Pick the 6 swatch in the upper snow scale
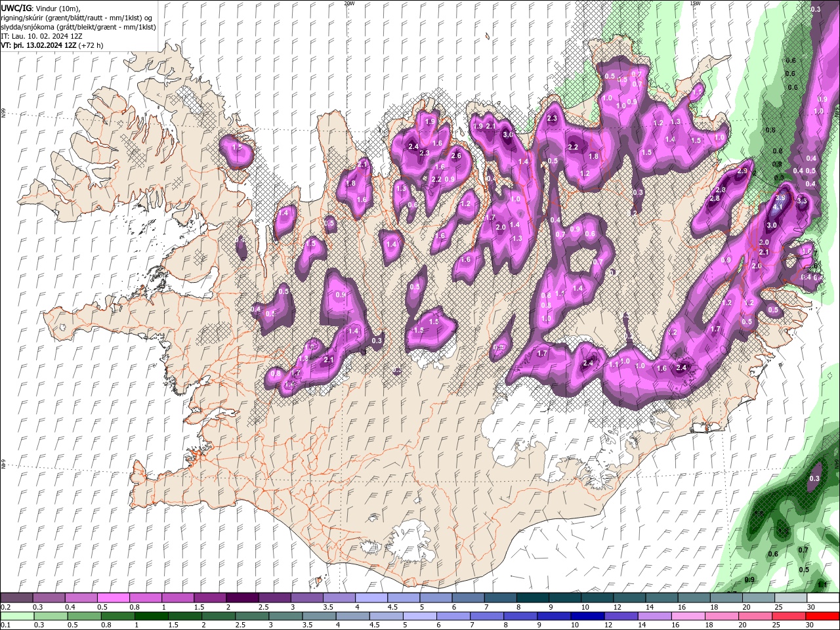The width and height of the screenshot is (840, 630). (468, 598)
